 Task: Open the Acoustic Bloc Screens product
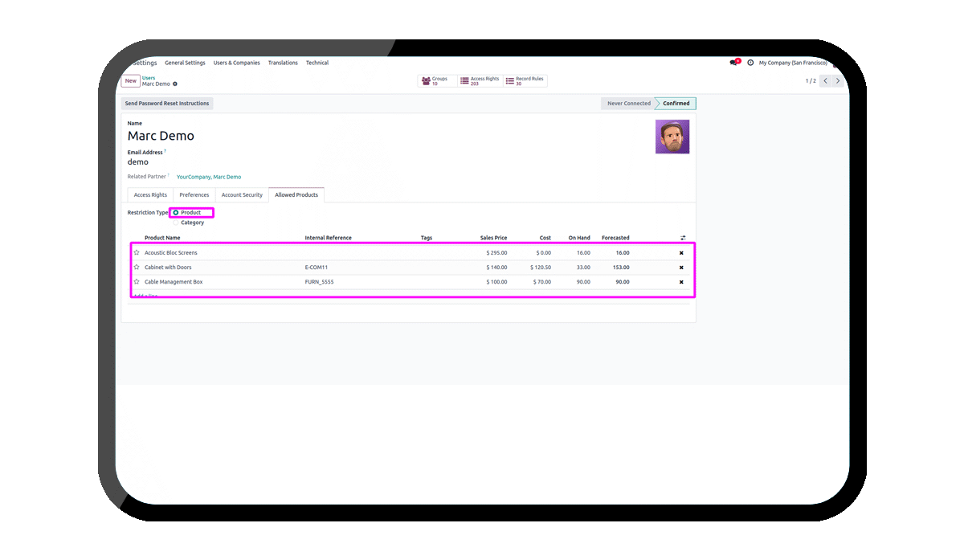171,252
